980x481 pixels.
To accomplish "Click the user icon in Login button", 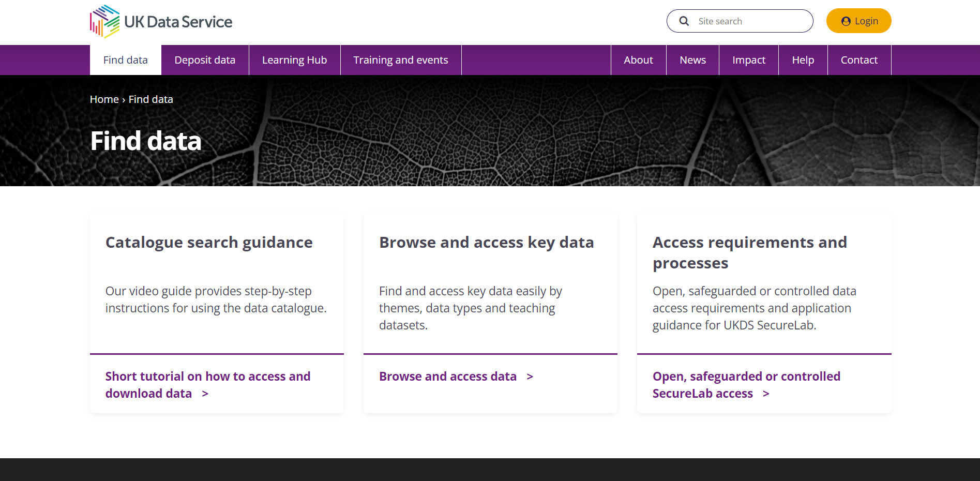I will pos(846,21).
